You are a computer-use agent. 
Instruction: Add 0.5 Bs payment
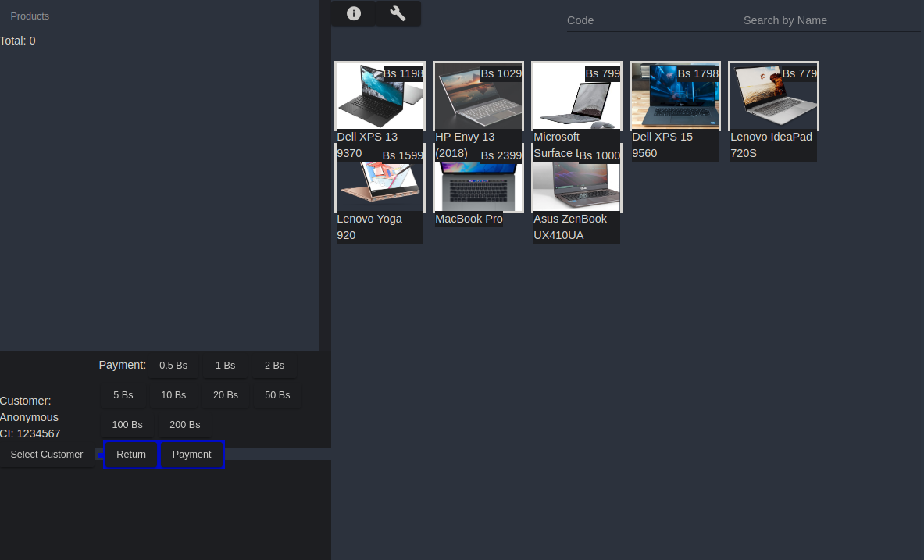coord(173,366)
